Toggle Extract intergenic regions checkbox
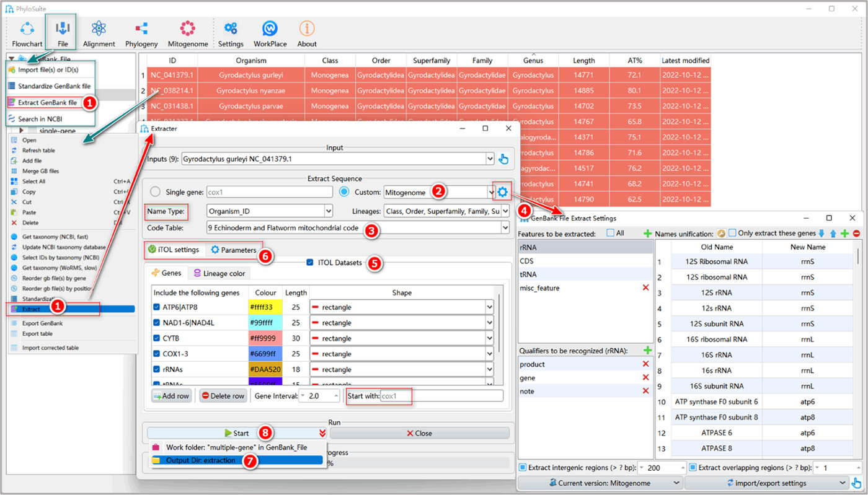This screenshot has height=495, width=868. click(523, 467)
